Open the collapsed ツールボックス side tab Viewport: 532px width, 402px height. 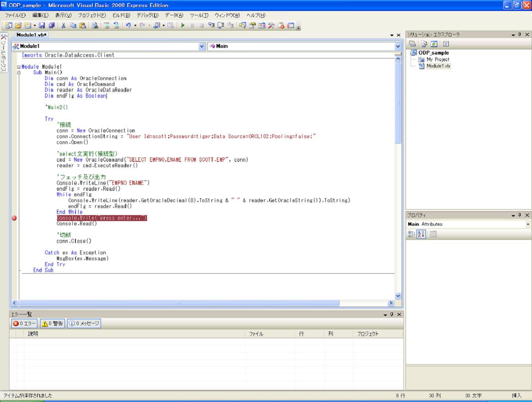pyautogui.click(x=4, y=53)
